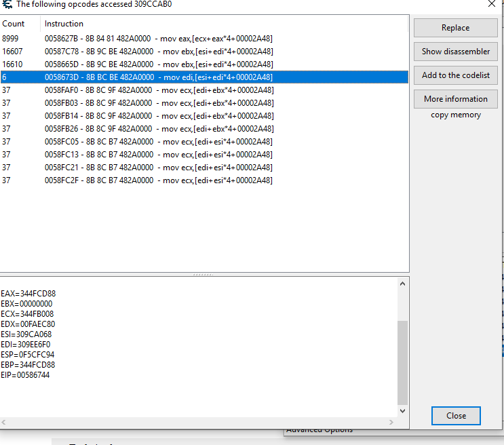Click the EDX=00FAEC80 register line

point(28,324)
